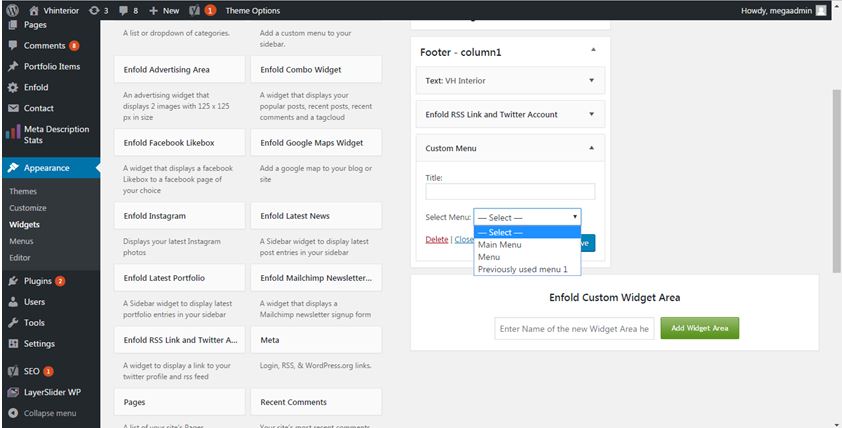Select the Meta widget
Screen dimensions: 842x428
point(316,340)
